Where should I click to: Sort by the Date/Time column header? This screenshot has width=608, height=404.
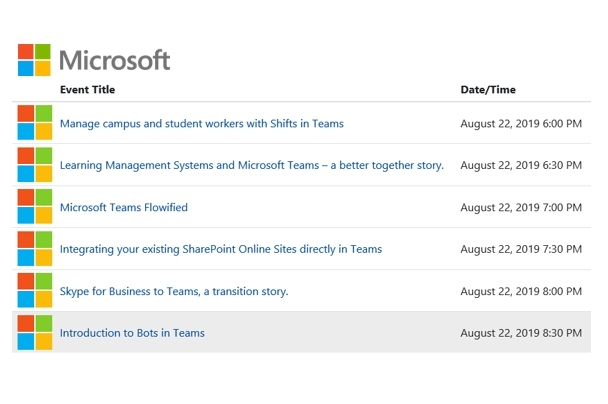coord(488,90)
